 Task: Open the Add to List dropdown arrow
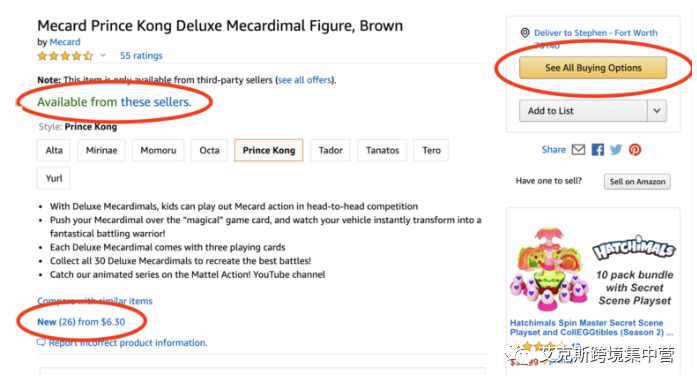click(657, 111)
